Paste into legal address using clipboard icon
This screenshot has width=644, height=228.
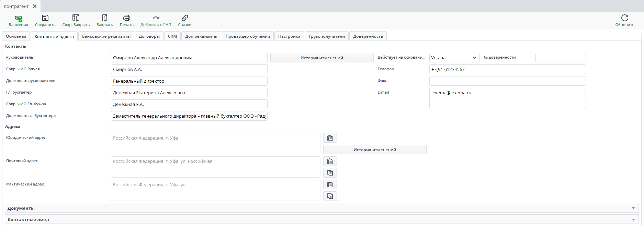pos(330,138)
